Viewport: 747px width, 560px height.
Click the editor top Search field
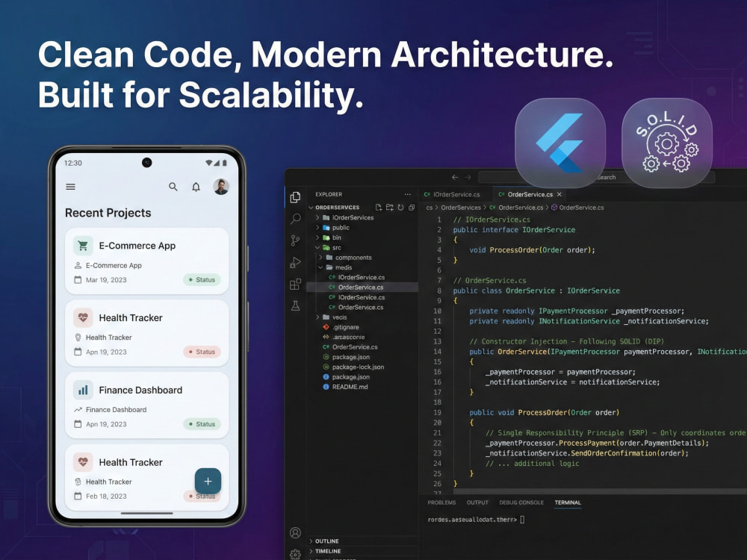596,177
